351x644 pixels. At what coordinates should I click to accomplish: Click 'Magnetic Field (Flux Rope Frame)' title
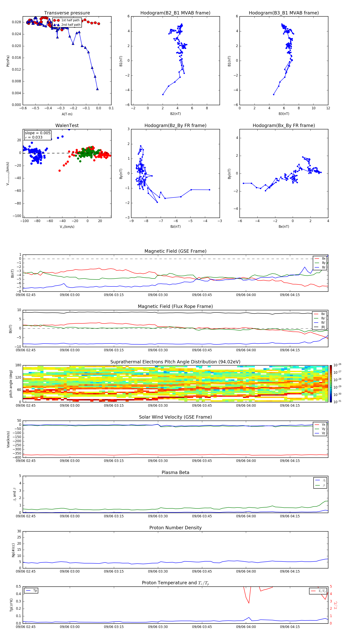(175, 307)
